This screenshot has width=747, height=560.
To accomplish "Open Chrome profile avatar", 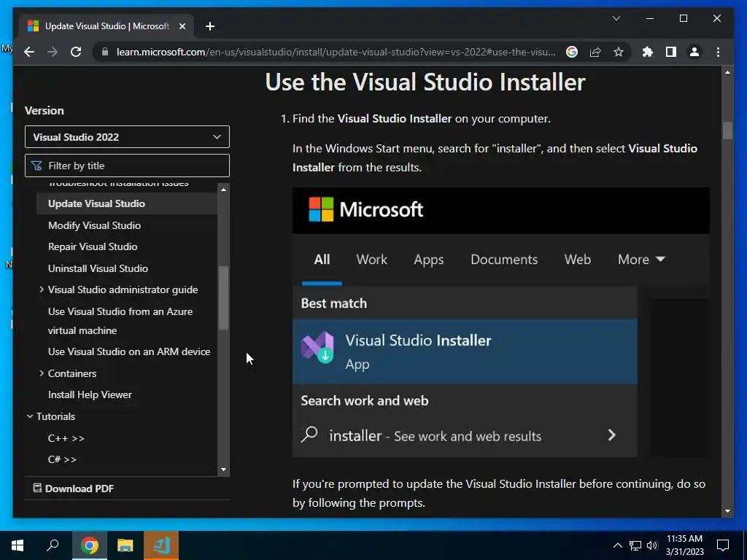I will (x=694, y=52).
